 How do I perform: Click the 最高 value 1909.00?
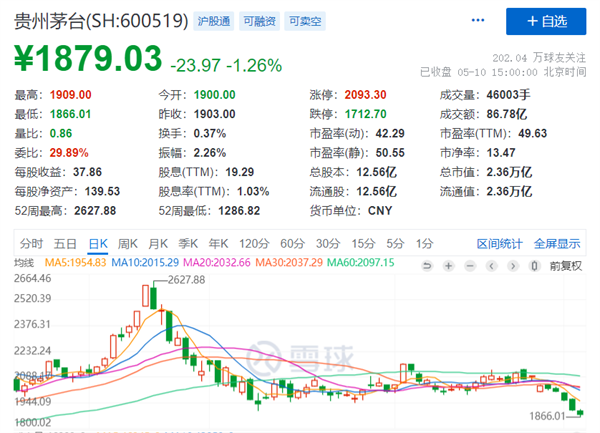tap(70, 95)
